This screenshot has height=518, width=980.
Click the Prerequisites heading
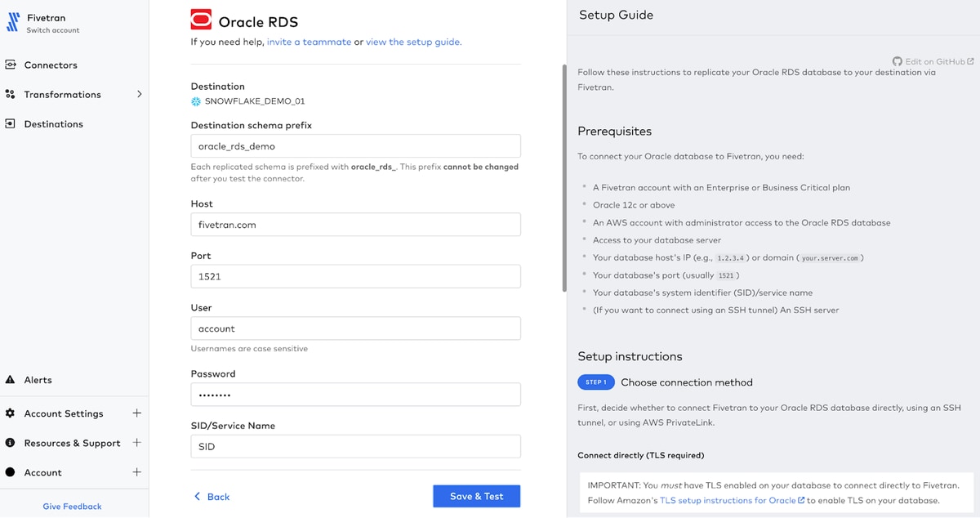[x=615, y=132]
